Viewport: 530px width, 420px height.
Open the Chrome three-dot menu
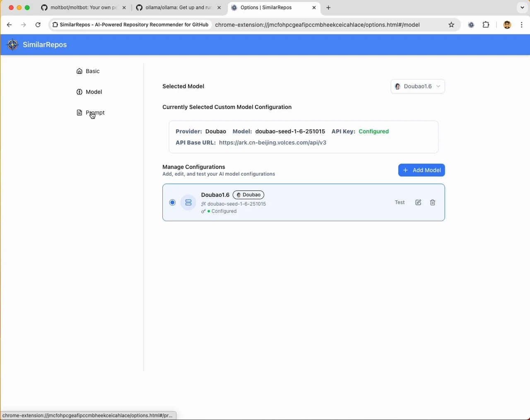click(x=522, y=25)
